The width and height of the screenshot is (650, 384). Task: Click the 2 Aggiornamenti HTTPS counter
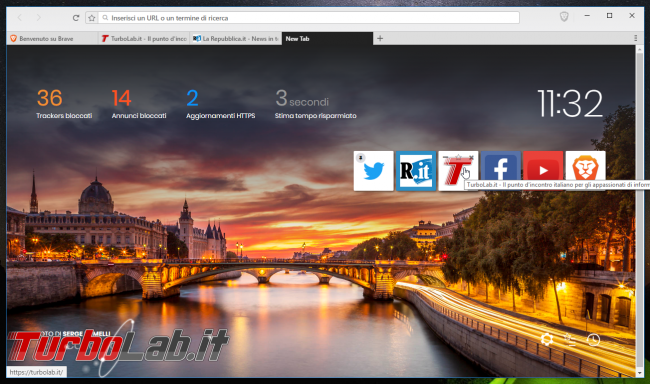coord(221,104)
